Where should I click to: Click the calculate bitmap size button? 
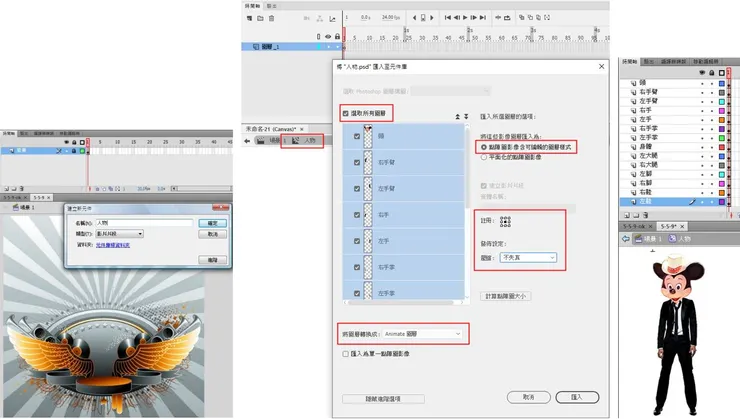click(505, 296)
